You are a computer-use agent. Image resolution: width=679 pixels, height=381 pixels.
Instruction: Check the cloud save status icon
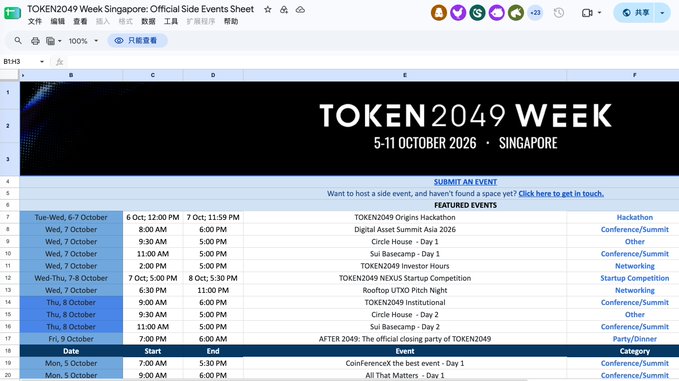point(300,10)
